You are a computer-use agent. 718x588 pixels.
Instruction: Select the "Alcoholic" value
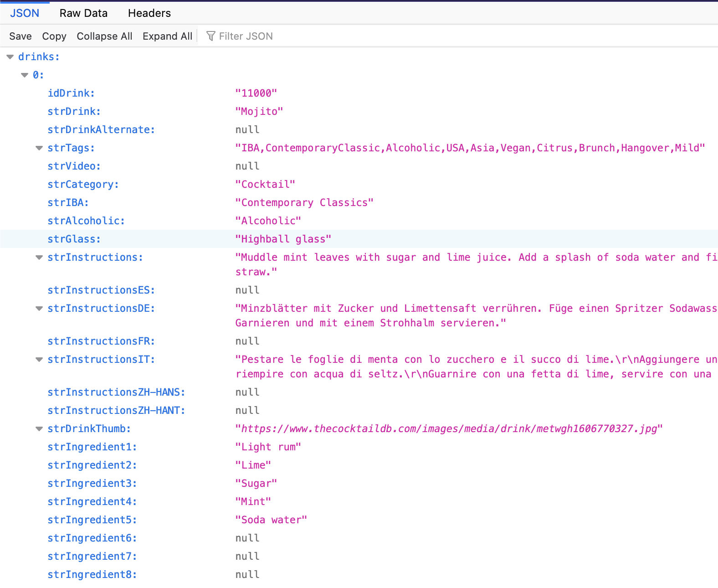(x=268, y=221)
